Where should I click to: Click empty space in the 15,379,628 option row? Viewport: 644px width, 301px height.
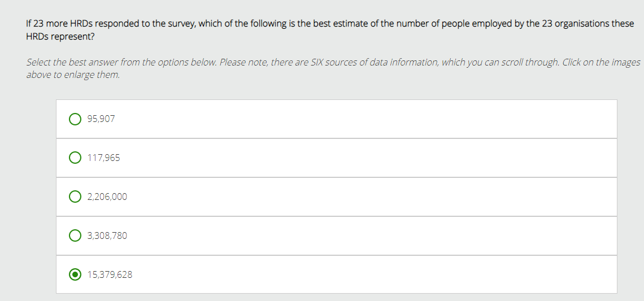coord(367,275)
